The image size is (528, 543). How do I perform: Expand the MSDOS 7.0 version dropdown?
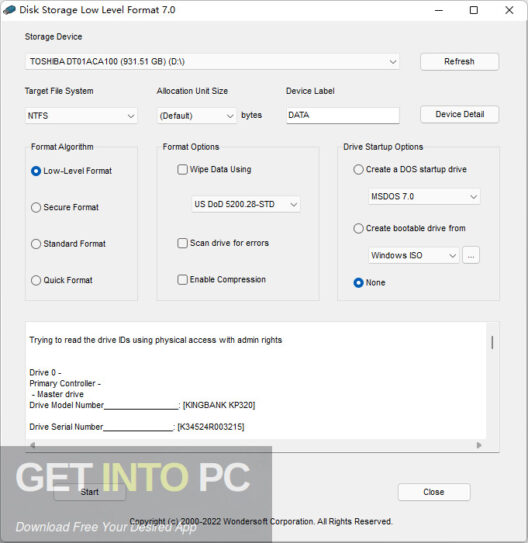coord(424,197)
